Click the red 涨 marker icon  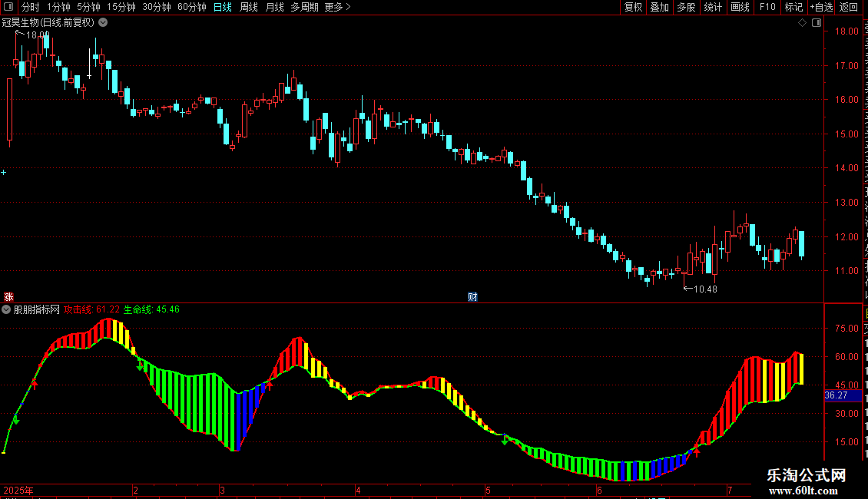(x=8, y=297)
